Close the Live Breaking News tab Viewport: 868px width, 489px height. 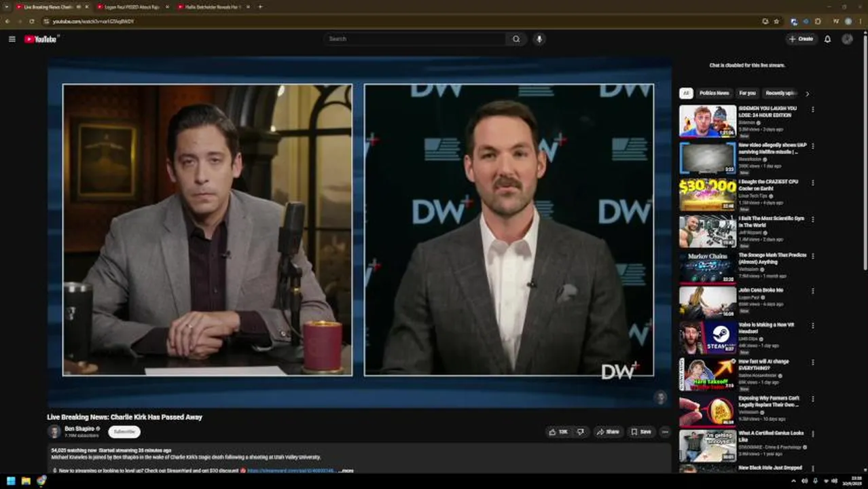pyautogui.click(x=86, y=7)
